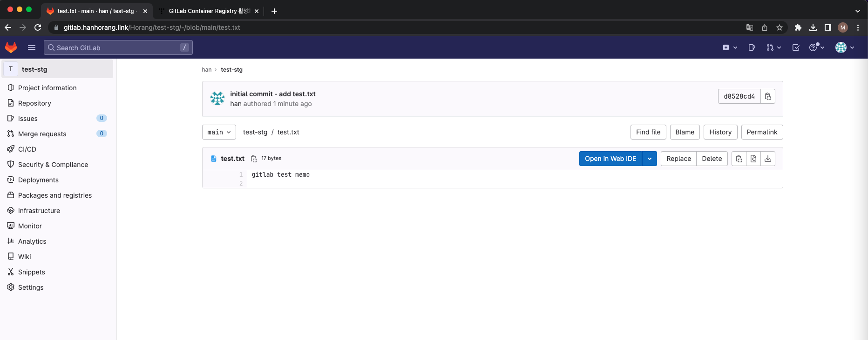
Task: Open the create new plus dropdown
Action: [730, 47]
